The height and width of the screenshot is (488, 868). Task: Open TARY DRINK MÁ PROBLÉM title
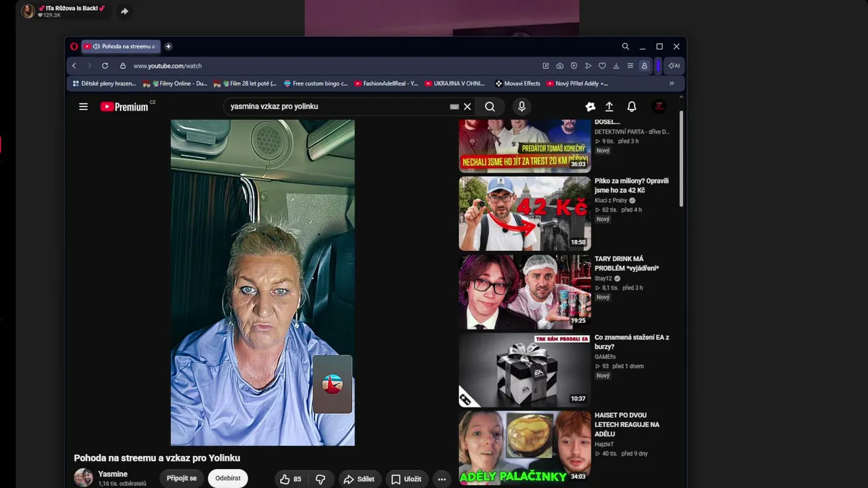tap(627, 264)
